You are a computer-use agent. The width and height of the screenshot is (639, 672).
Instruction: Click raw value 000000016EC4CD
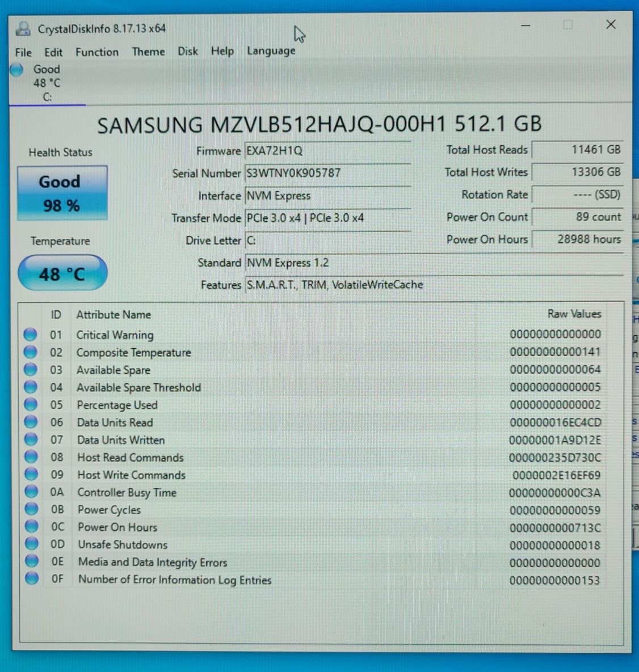tap(556, 422)
